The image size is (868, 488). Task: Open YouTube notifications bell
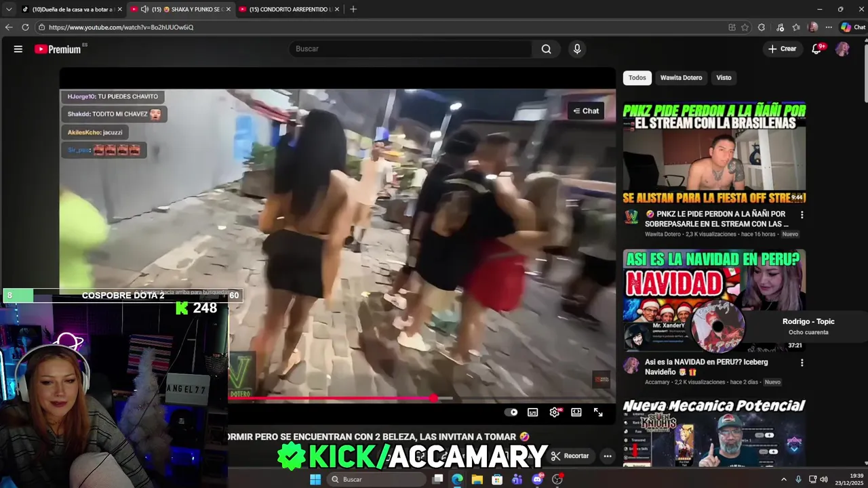(817, 49)
